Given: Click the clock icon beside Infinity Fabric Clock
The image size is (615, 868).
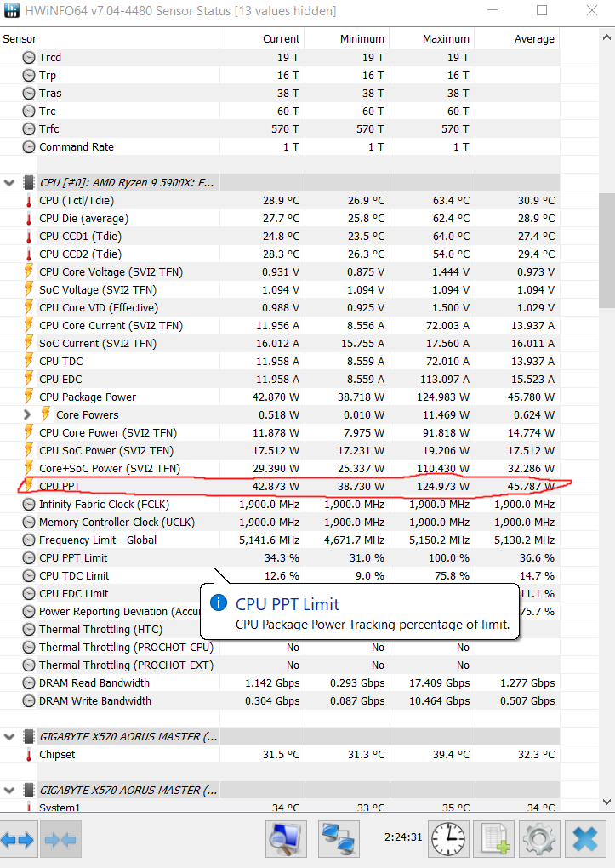Looking at the screenshot, I should (29, 505).
